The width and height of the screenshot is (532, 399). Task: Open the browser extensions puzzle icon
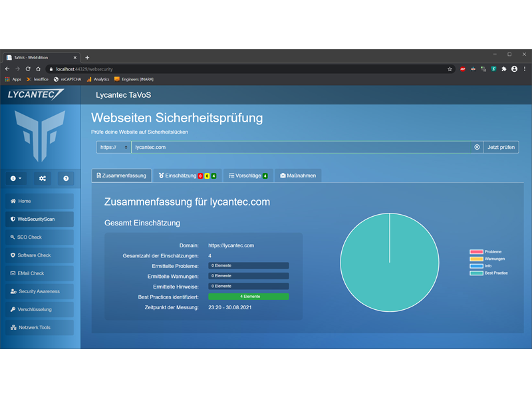tap(504, 69)
